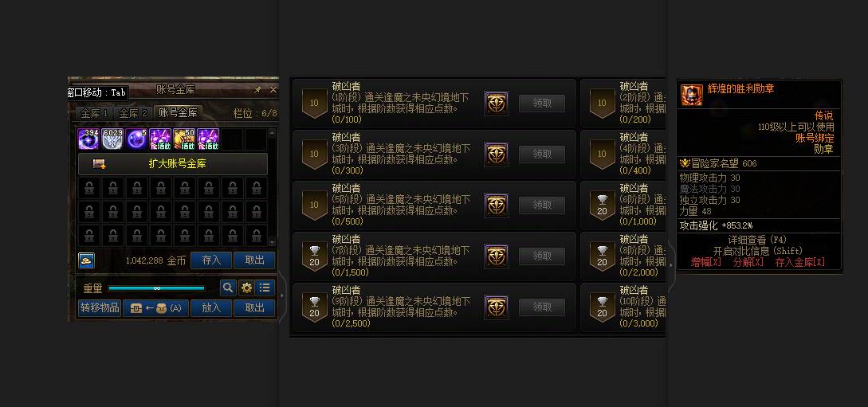Click the 辉煌的胜利勋章 medal icon
This screenshot has width=868, height=407.
691,95
